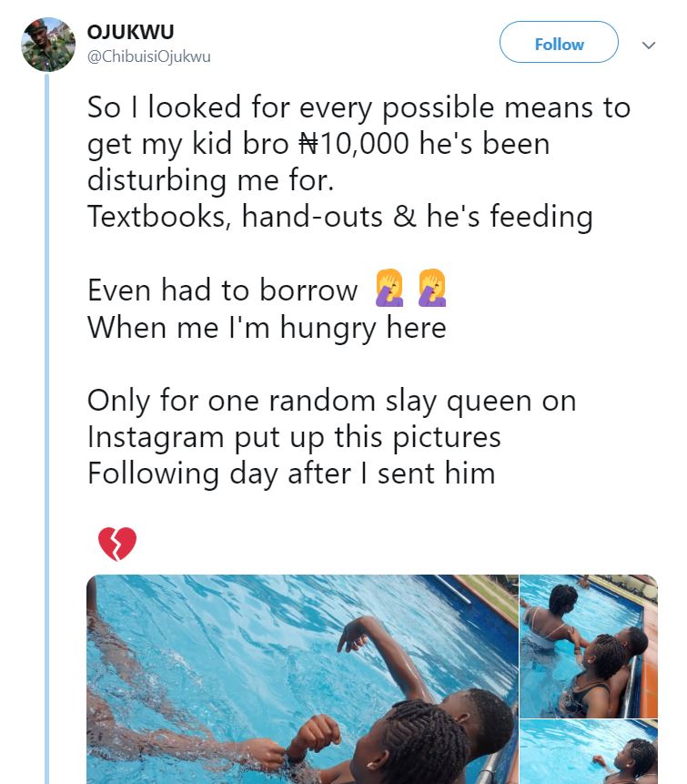The image size is (687, 784).
Task: Click the 'Even had to borrow' text
Action: 223,290
